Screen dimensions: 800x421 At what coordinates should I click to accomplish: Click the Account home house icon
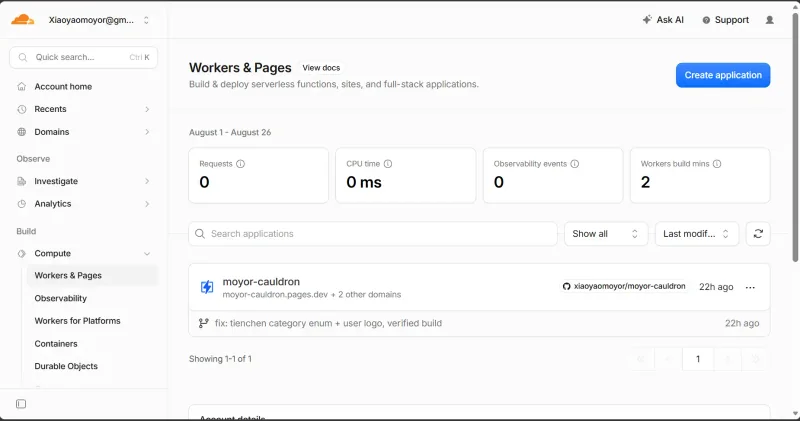coord(21,86)
